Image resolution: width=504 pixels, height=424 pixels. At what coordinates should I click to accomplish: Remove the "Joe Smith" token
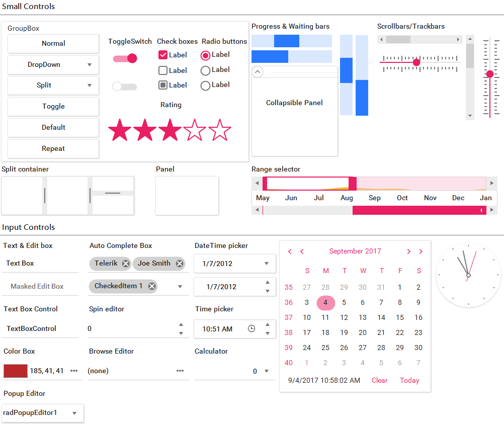[179, 263]
